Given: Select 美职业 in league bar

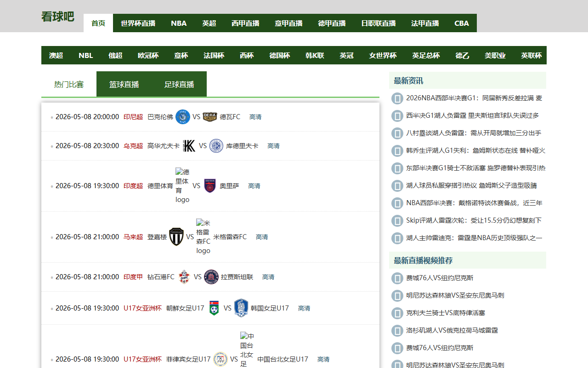Looking at the screenshot, I should click(495, 55).
